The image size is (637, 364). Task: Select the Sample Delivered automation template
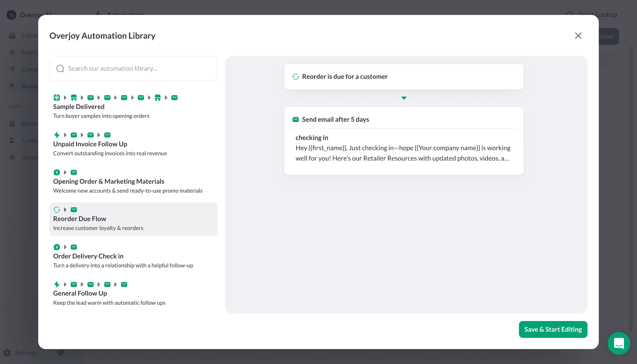tap(133, 107)
